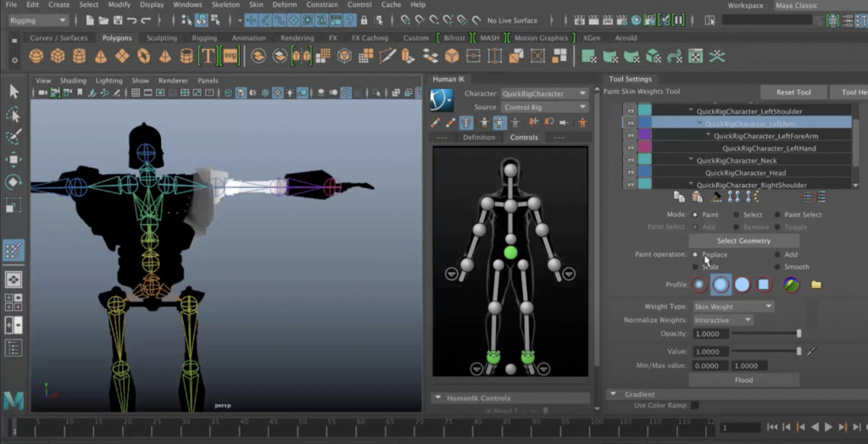Select the Paint mode radio button
The height and width of the screenshot is (444, 868).
695,215
